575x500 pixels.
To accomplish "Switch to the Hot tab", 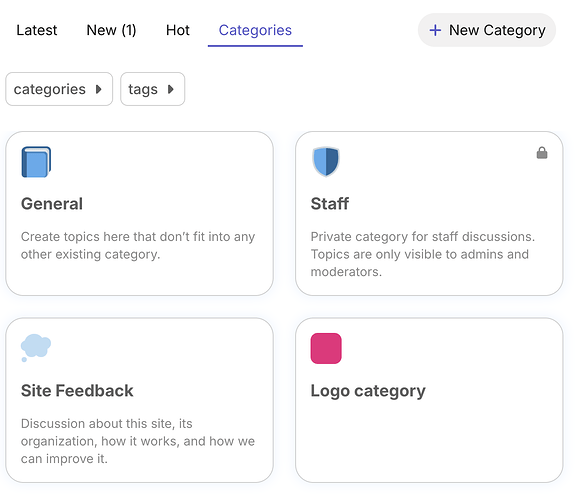I will click(x=178, y=30).
